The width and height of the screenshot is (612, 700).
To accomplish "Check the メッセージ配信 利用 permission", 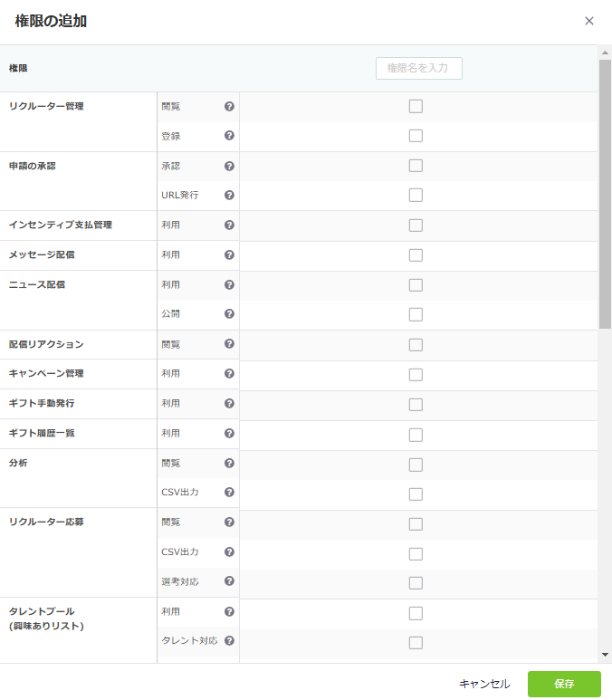I will [416, 255].
